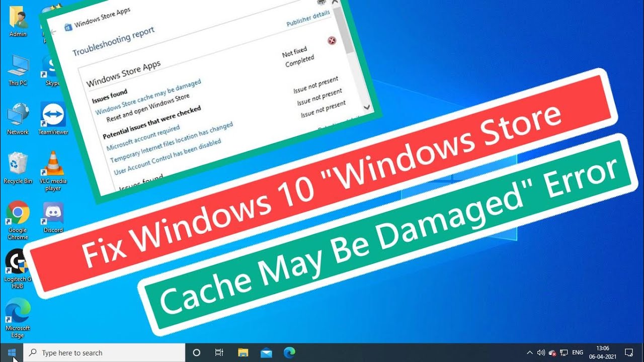
Task: Select the TeamViewer desktop shortcut
Action: coord(53,119)
